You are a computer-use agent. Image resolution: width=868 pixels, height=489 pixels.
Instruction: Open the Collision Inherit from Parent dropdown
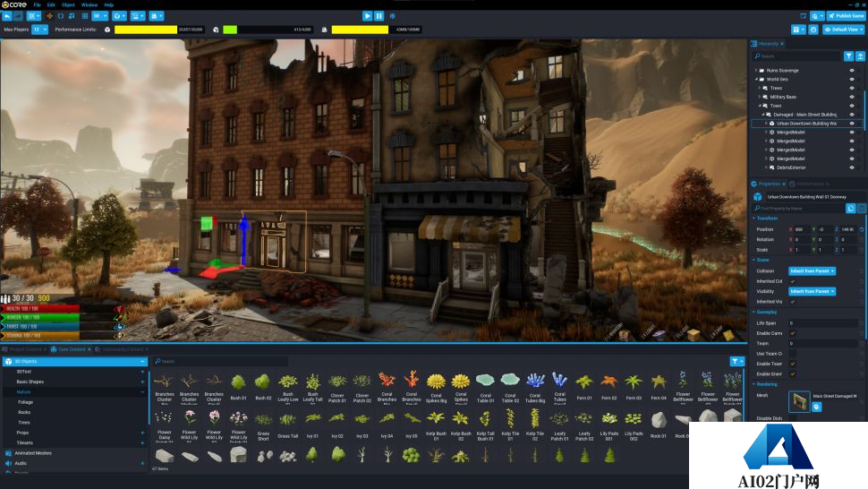(x=813, y=270)
